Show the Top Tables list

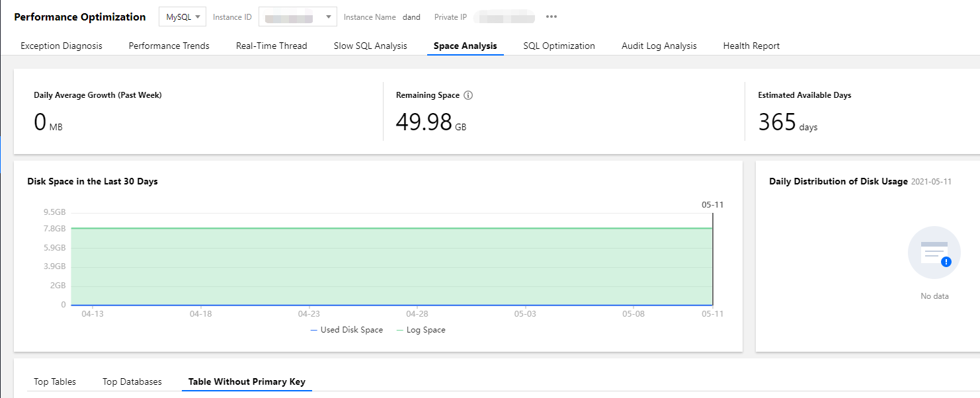pos(55,382)
